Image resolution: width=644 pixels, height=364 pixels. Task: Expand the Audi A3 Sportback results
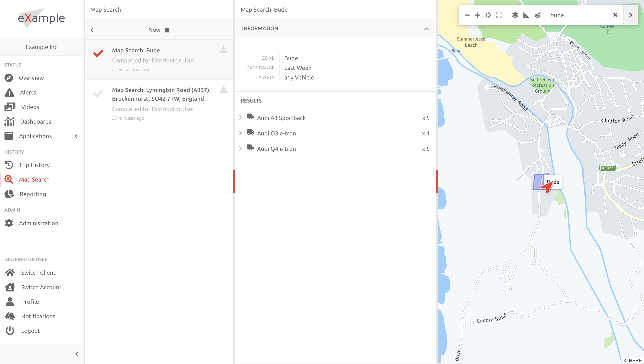pyautogui.click(x=241, y=118)
